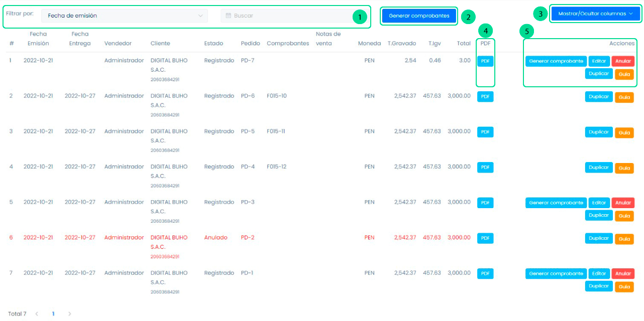Open the PDF for order PD-1
The height and width of the screenshot is (321, 644).
pyautogui.click(x=485, y=273)
